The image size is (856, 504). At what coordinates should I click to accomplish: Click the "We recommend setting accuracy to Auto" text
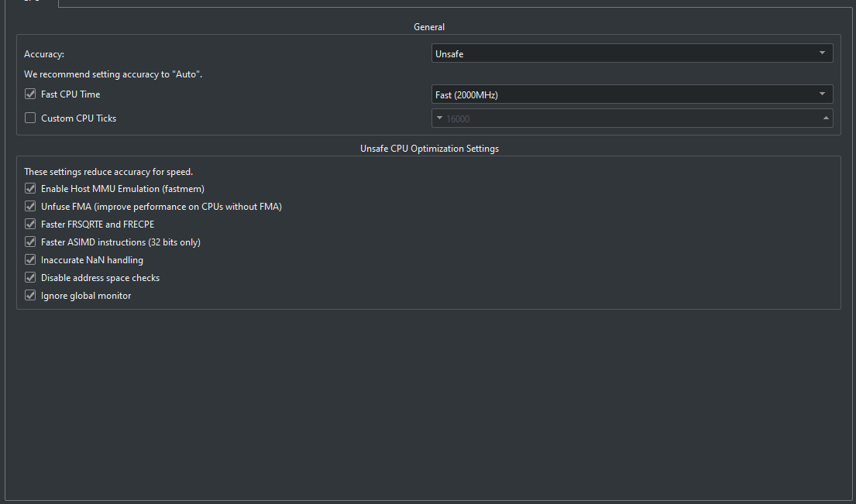tap(113, 74)
